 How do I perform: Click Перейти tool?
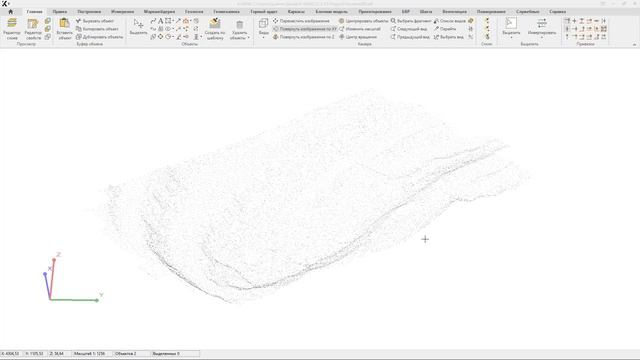(x=445, y=29)
